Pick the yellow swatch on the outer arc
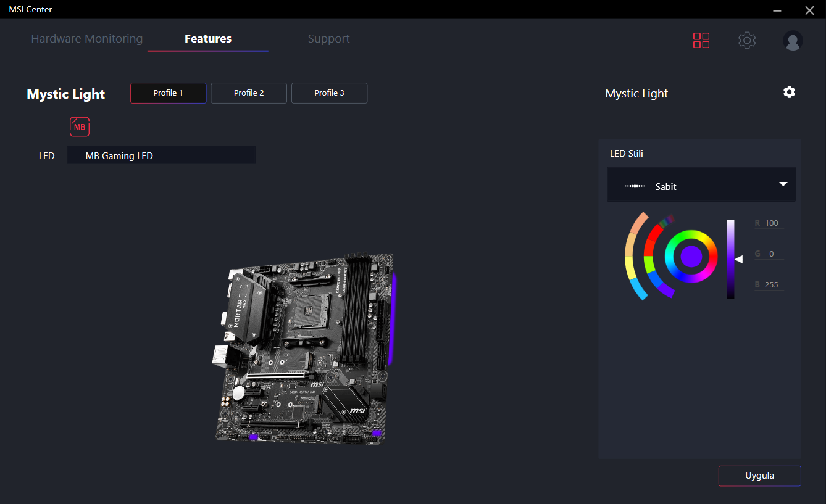This screenshot has height=504, width=826. (630, 268)
